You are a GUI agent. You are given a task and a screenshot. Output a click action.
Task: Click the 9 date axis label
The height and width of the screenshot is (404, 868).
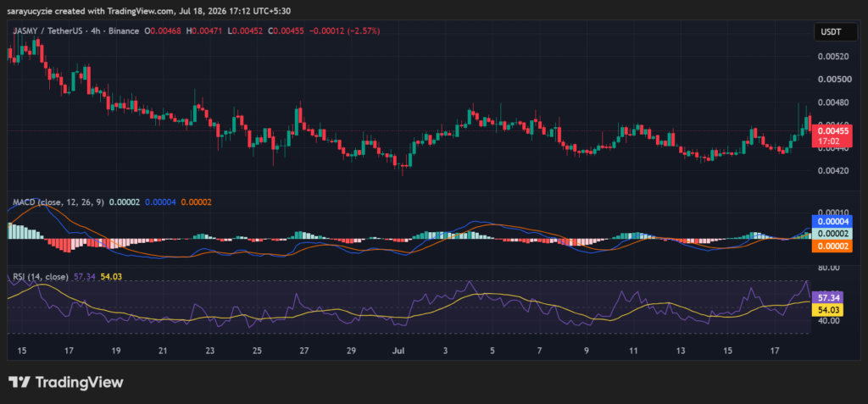[587, 351]
